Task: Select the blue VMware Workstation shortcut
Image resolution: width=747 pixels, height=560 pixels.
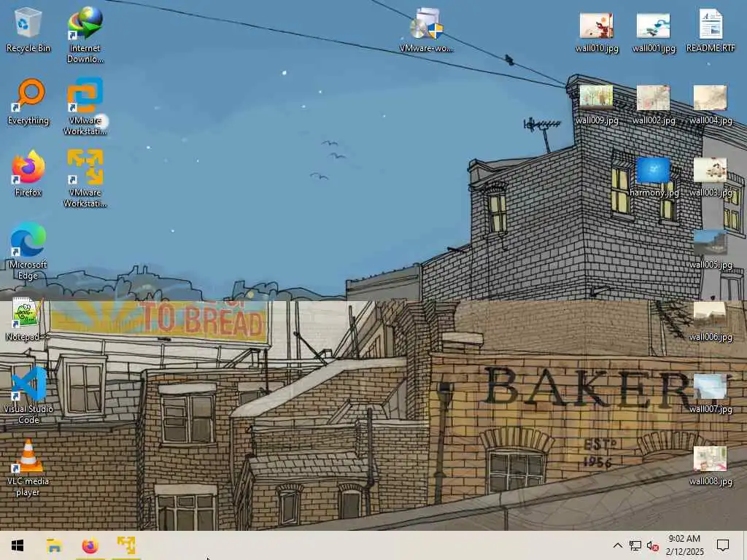Action: pyautogui.click(x=85, y=106)
